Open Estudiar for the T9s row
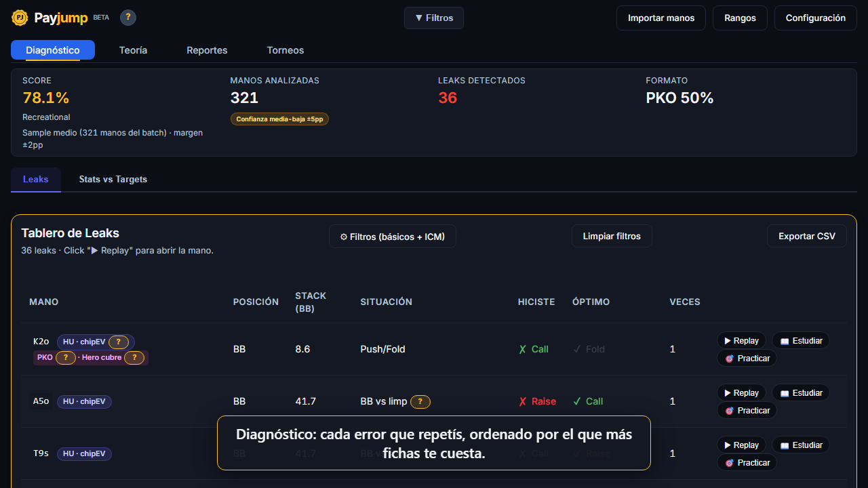The height and width of the screenshot is (488, 868). point(801,445)
